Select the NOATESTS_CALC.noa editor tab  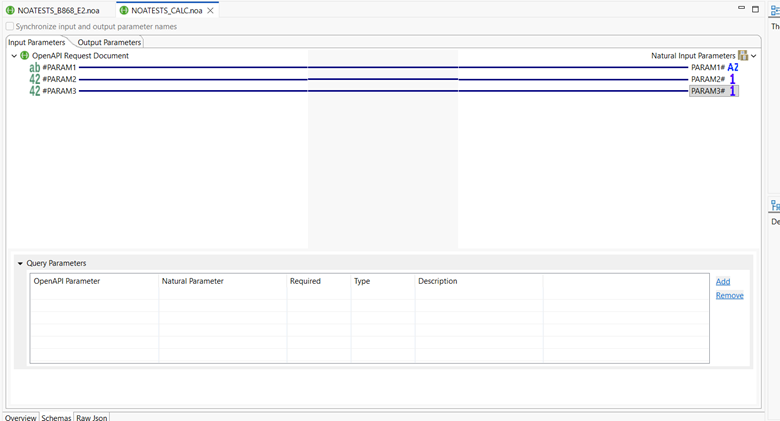pyautogui.click(x=167, y=10)
